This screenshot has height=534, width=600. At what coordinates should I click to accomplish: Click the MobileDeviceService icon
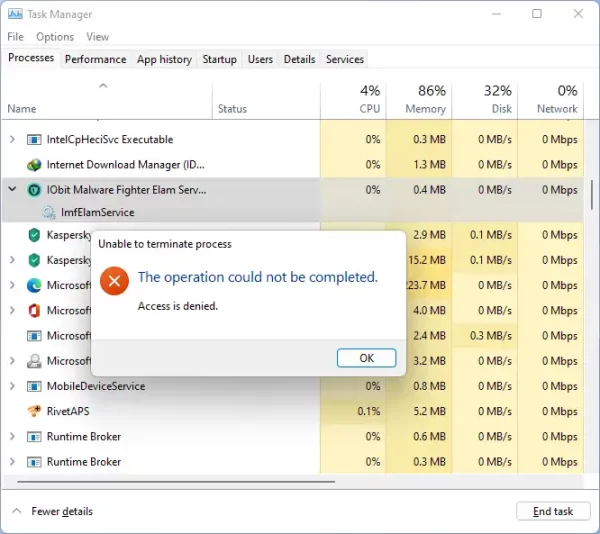click(34, 386)
